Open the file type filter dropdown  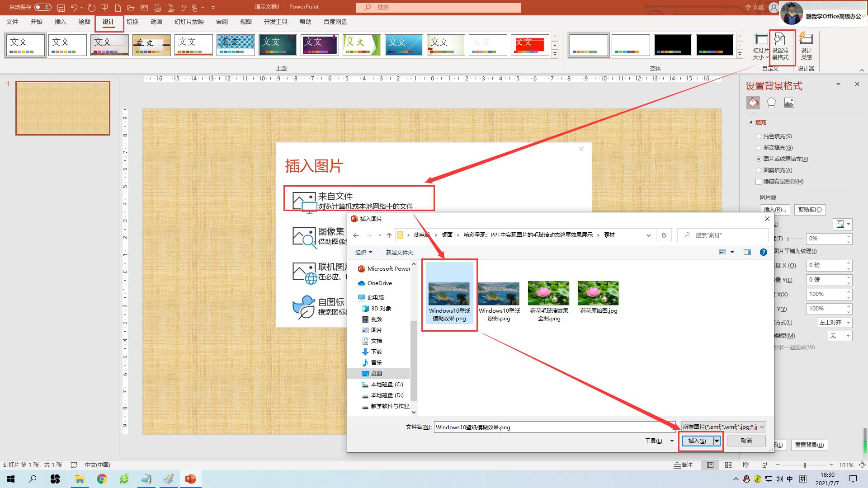pyautogui.click(x=723, y=427)
